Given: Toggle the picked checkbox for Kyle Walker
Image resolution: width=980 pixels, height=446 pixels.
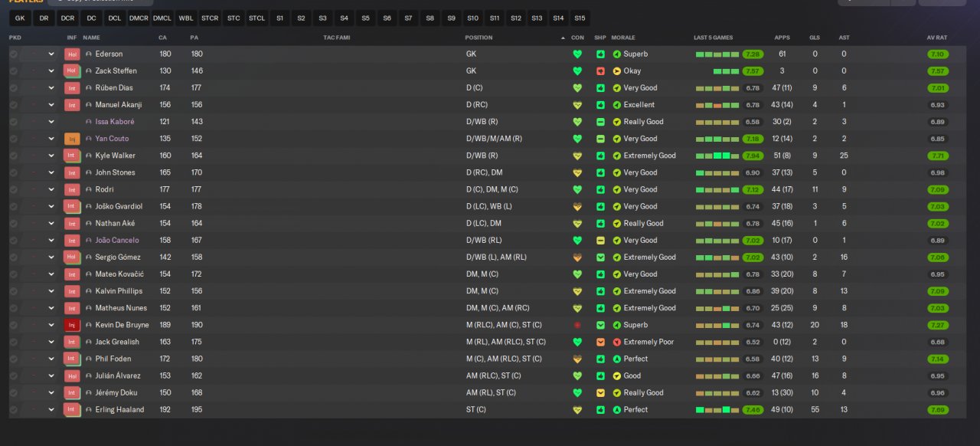Looking at the screenshot, I should pyautogui.click(x=14, y=156).
